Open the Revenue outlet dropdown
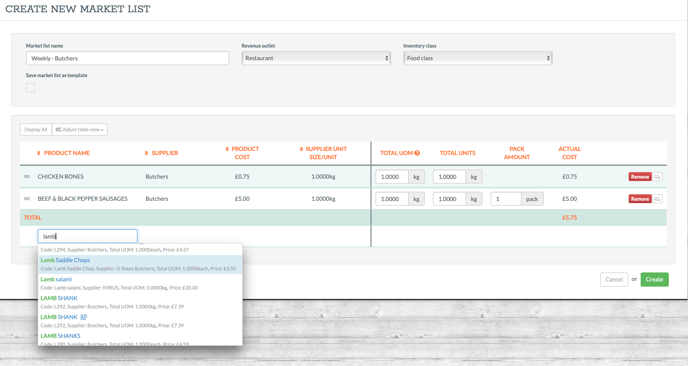 point(316,58)
